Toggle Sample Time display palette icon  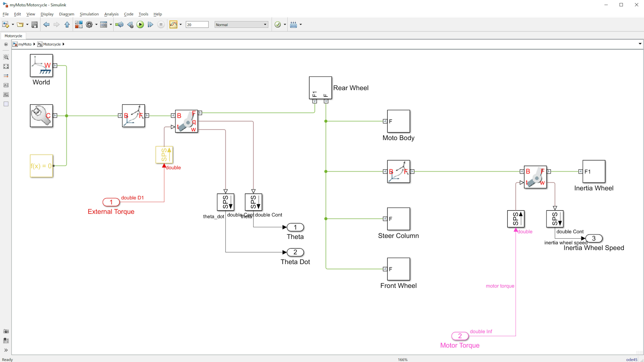coord(6,76)
